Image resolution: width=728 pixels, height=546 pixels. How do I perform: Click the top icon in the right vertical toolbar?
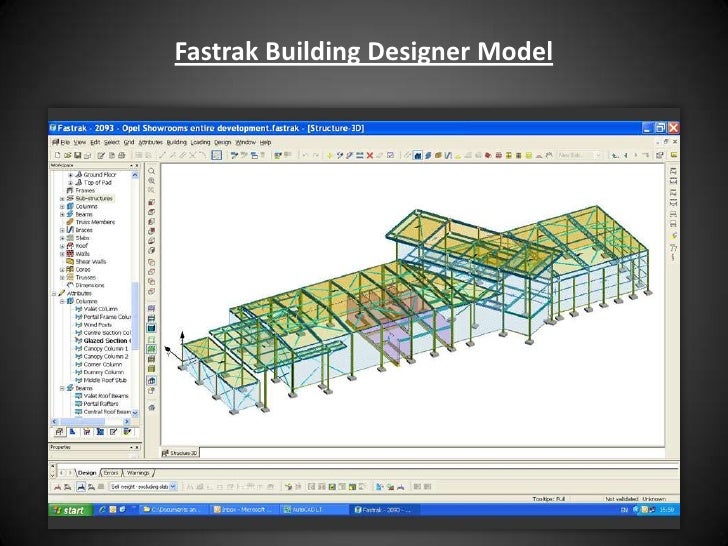pos(673,171)
